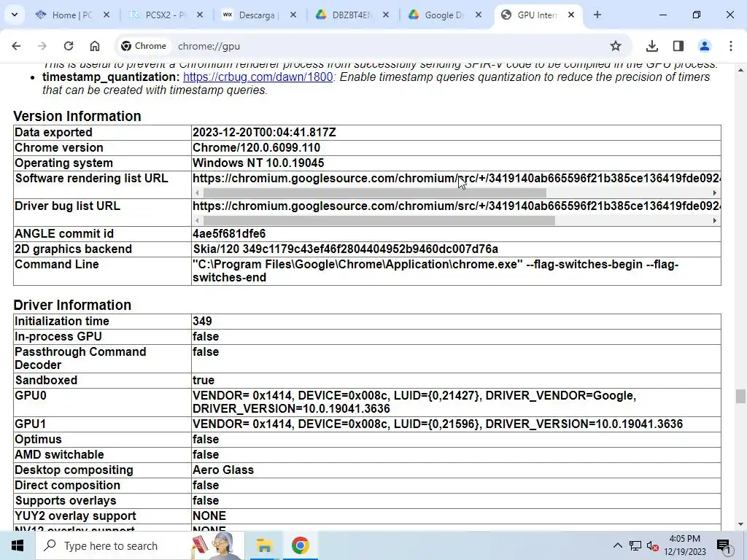Close the Google Drive tab
This screenshot has height=560, width=747.
479,15
